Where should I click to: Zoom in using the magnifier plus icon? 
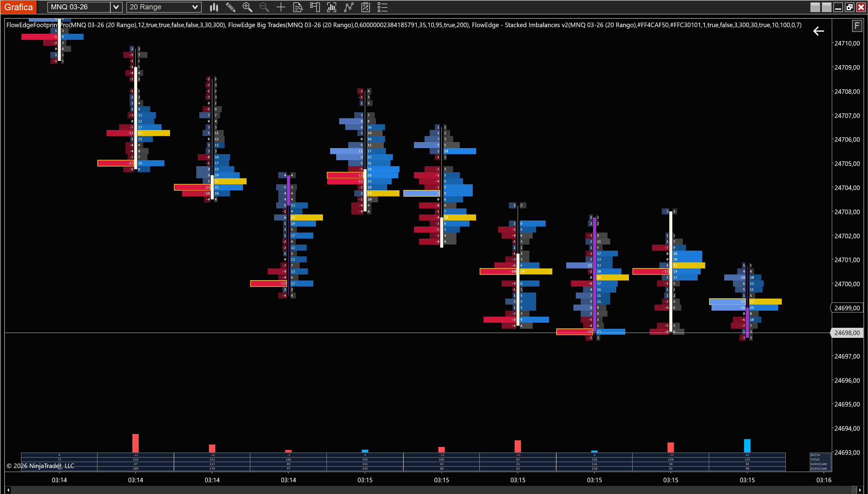click(247, 7)
